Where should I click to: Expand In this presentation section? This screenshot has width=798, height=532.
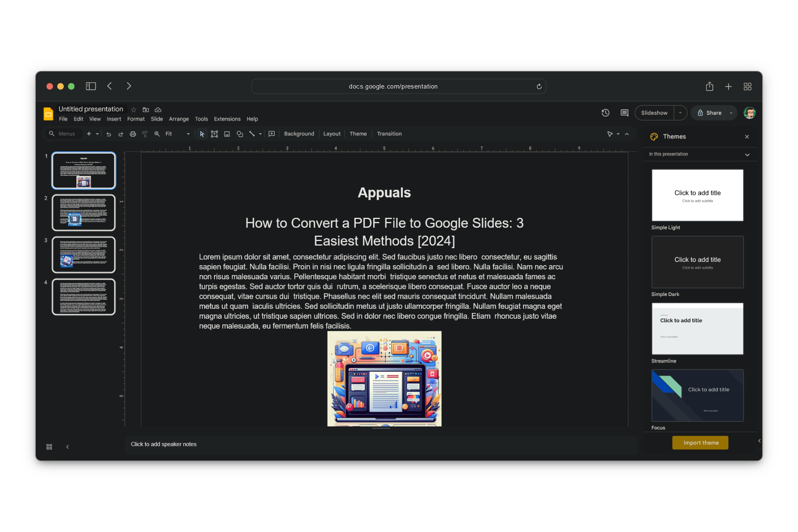(x=747, y=155)
